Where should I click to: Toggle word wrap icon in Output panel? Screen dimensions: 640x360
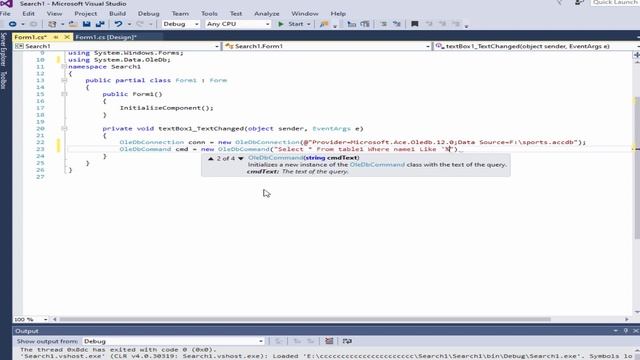click(347, 341)
